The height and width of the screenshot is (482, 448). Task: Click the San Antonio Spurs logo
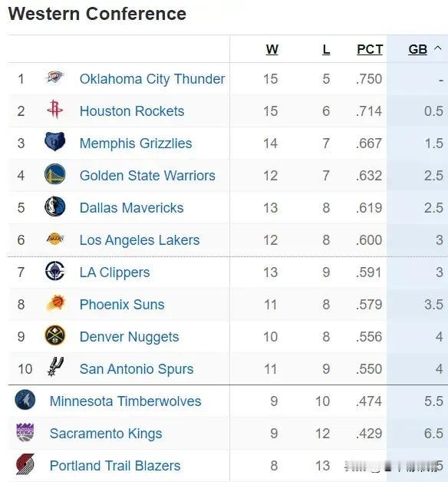55,366
